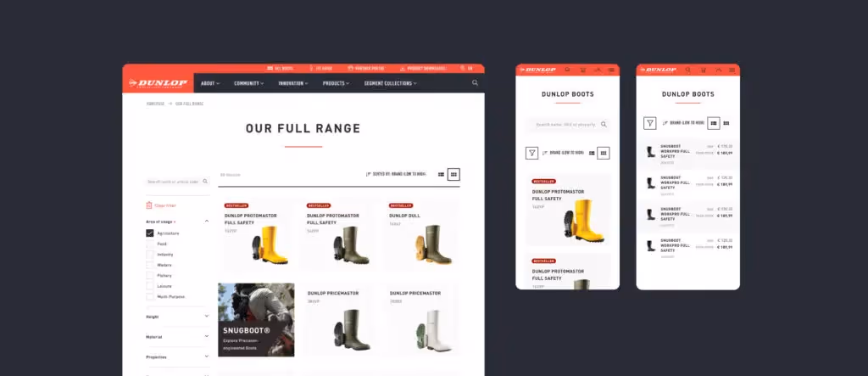
Task: Open the filter funnel on middle mobile screen
Action: [x=531, y=153]
